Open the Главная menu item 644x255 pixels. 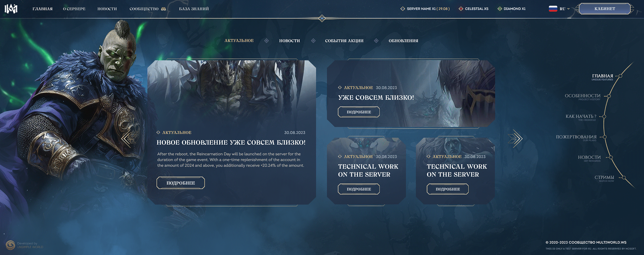(43, 9)
